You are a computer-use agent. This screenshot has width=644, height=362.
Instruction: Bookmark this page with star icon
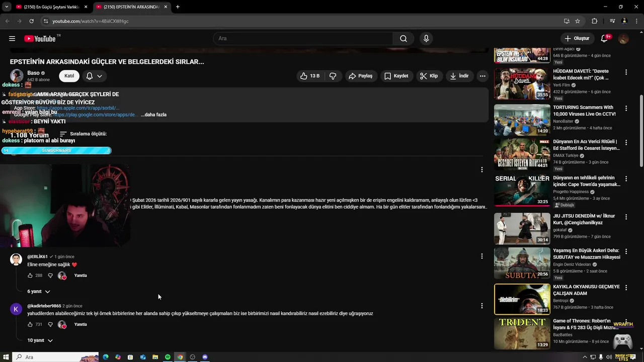coord(578,21)
